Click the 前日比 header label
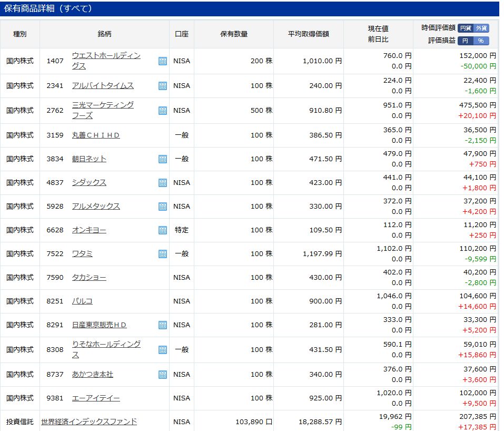This screenshot has height=431, width=504. [378, 40]
